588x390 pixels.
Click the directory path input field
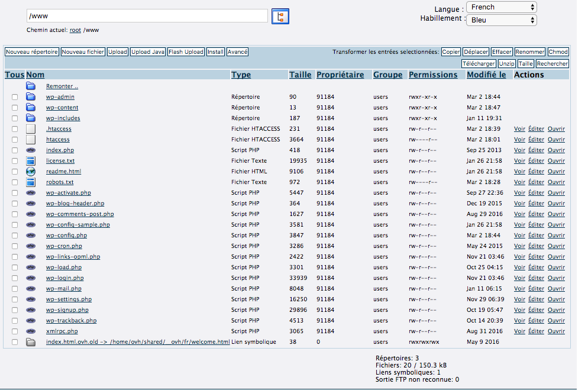tap(147, 16)
